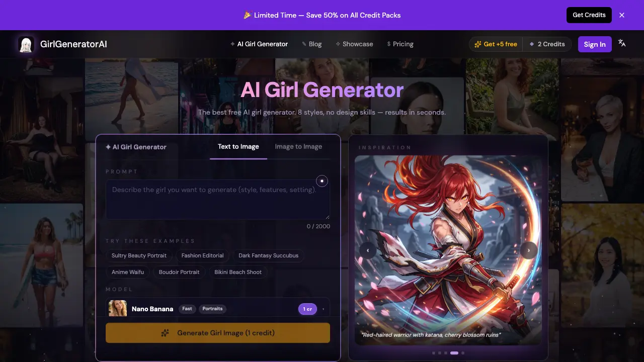Click the "Portraits" tag on Nano Banana
This screenshot has height=362, width=644.
click(x=212, y=309)
